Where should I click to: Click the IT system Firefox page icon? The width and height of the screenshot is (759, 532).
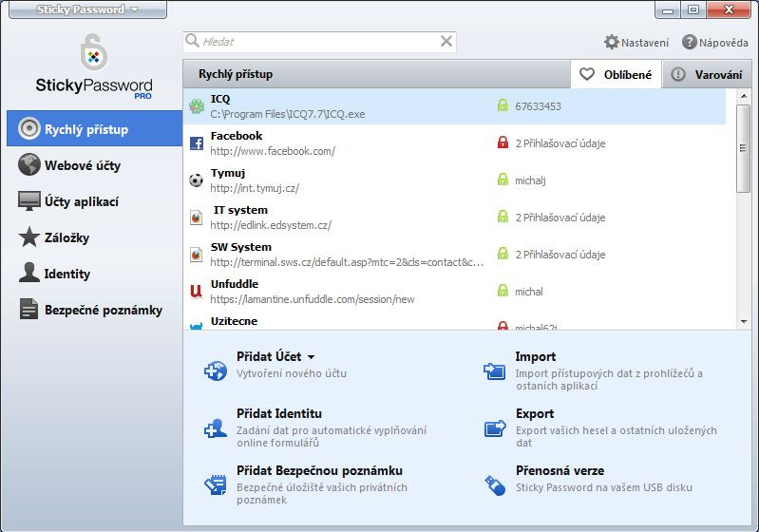196,218
